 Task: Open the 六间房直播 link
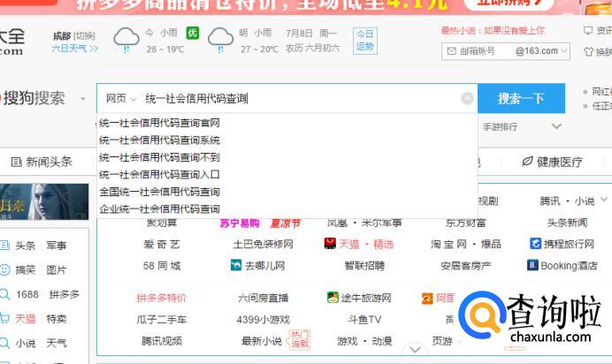coord(263,298)
